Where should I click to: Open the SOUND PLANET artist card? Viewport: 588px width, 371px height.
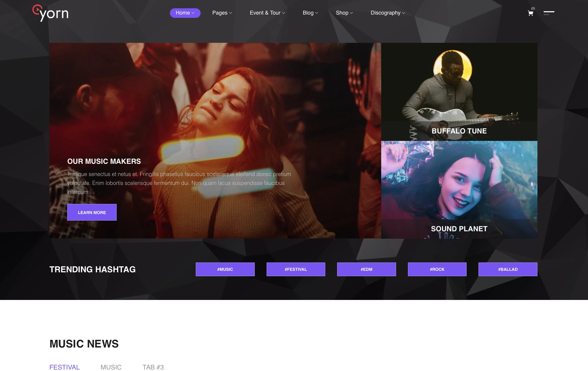pos(459,190)
